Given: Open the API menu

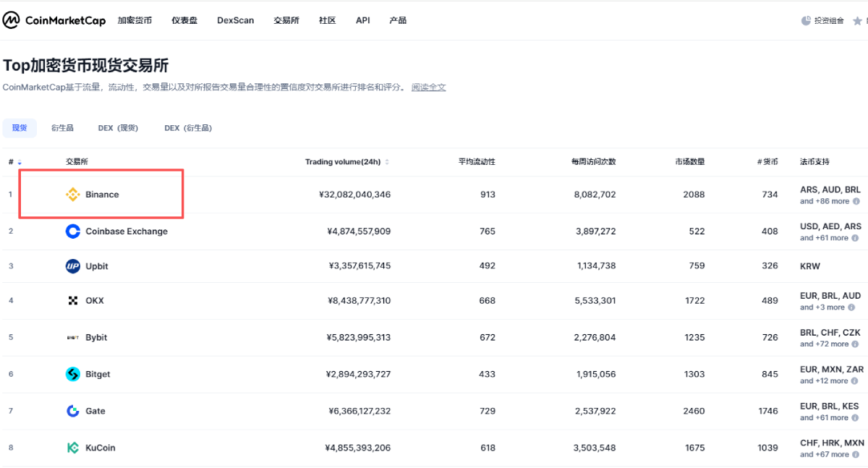Looking at the screenshot, I should pyautogui.click(x=363, y=20).
